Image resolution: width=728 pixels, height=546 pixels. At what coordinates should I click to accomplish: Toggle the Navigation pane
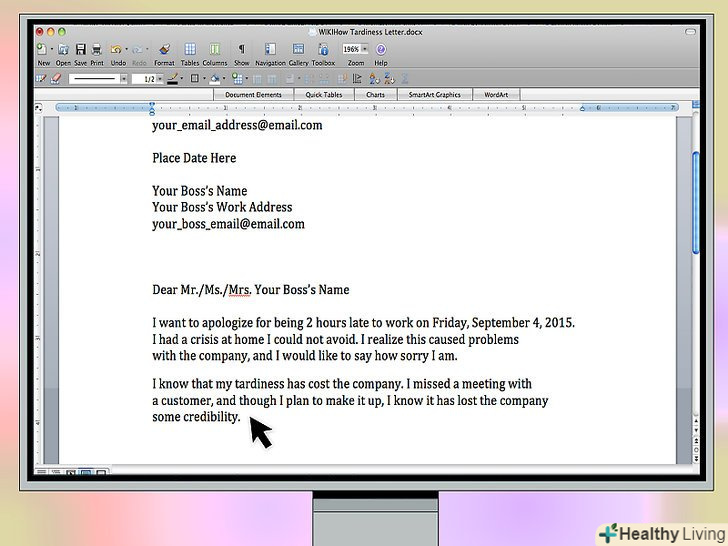click(270, 49)
